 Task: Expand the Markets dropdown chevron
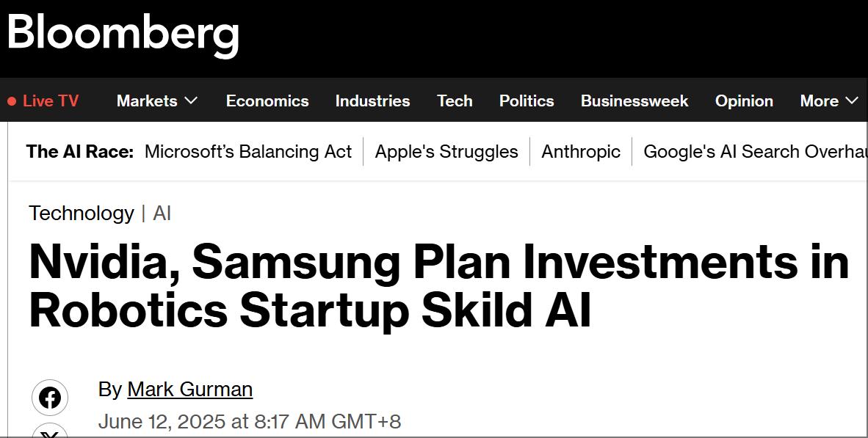(x=192, y=101)
